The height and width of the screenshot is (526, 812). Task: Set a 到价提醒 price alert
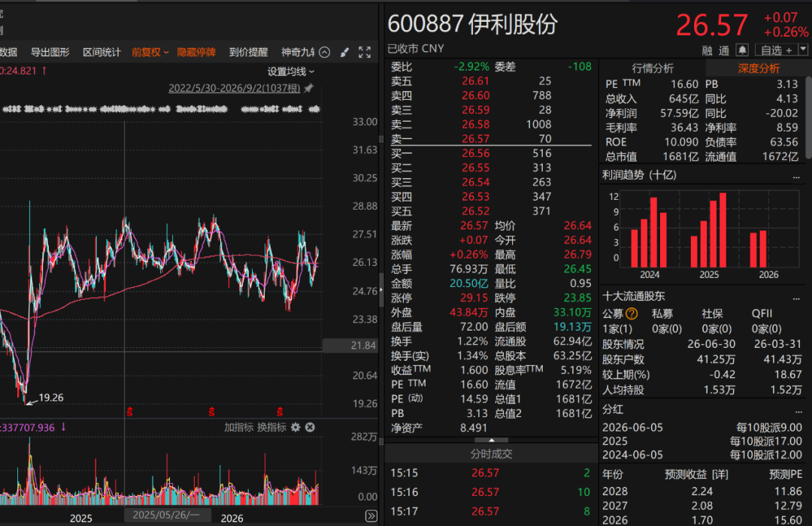pyautogui.click(x=249, y=53)
